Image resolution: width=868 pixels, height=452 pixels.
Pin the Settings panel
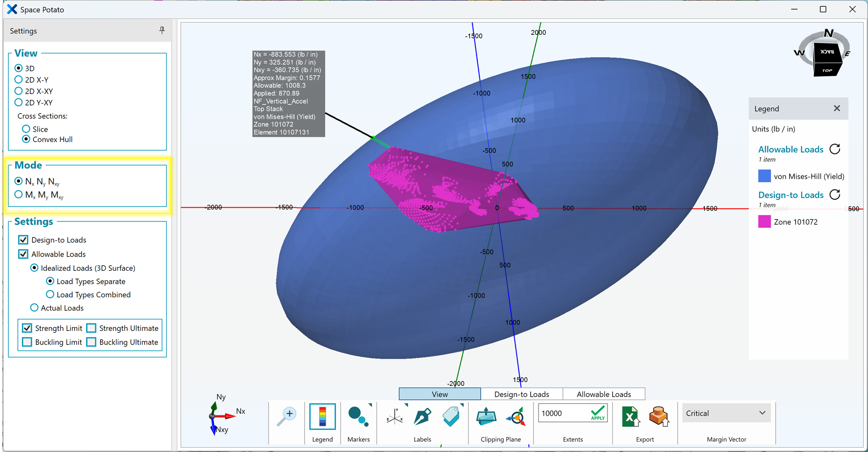coord(162,30)
